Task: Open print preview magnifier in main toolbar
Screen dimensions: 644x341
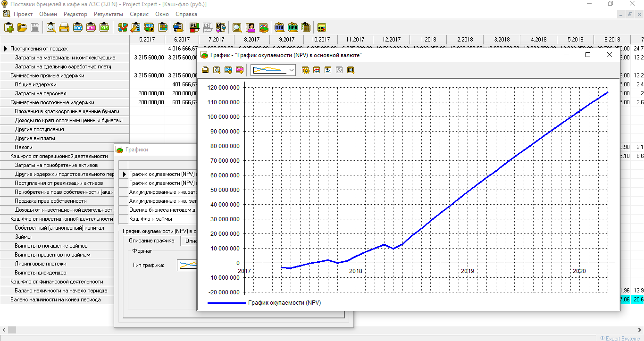Action: click(51, 27)
